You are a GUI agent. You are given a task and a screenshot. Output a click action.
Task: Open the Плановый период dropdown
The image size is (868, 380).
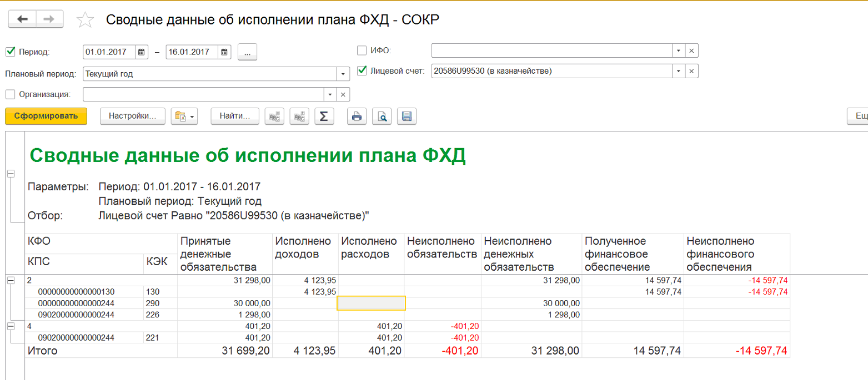tap(343, 74)
